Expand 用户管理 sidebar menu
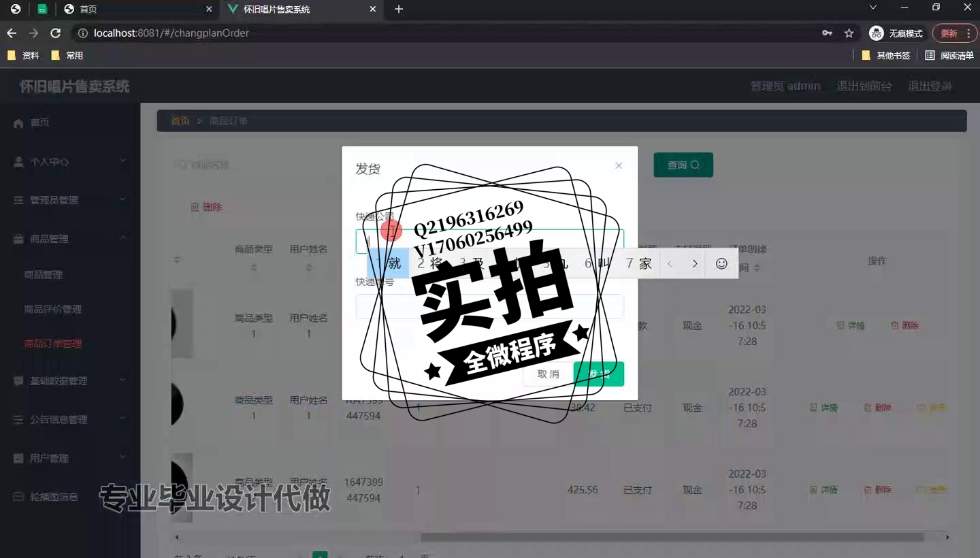Viewport: 980px width, 558px height. [x=70, y=459]
